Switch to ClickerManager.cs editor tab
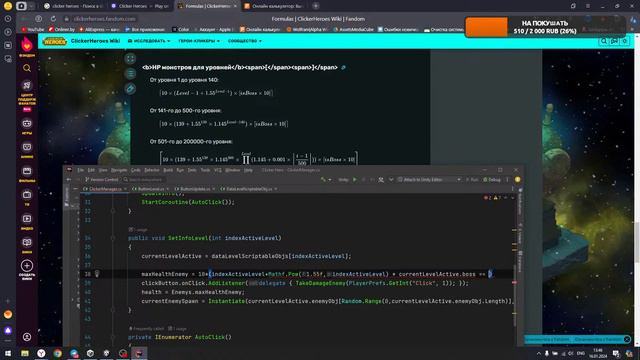Screen dimensions: 640x360 click(x=105, y=189)
